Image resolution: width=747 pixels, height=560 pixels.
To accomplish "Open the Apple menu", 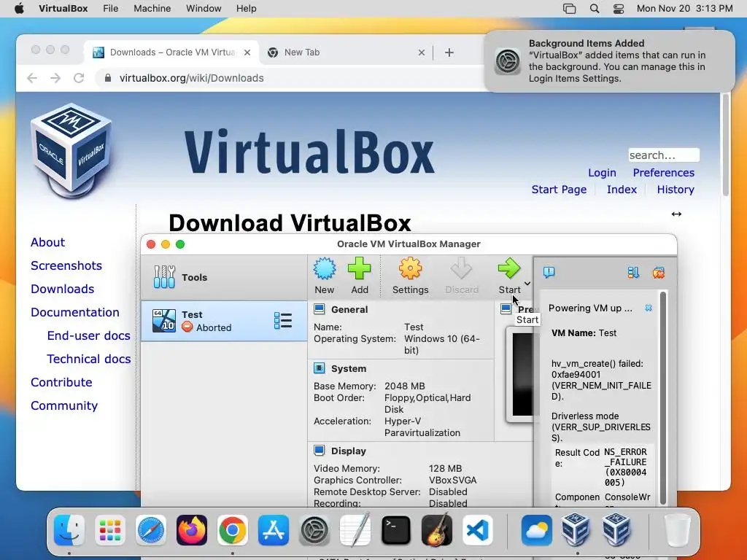I will [x=19, y=9].
